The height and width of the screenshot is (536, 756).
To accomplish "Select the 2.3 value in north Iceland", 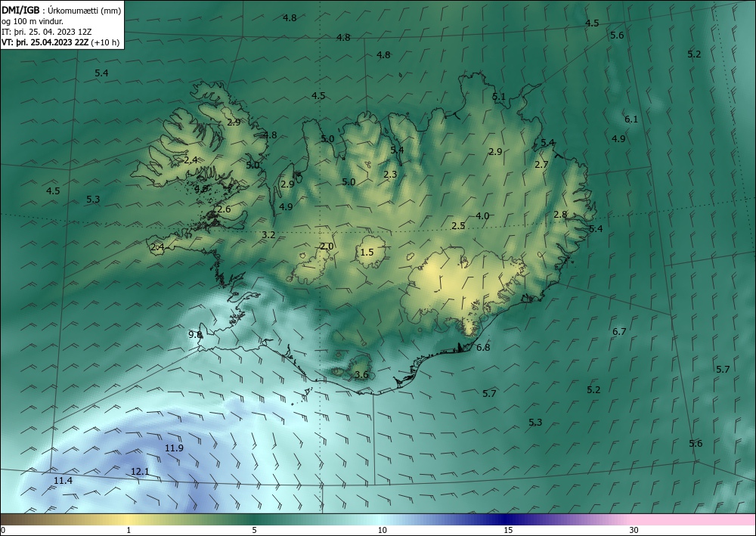I will pyautogui.click(x=390, y=175).
